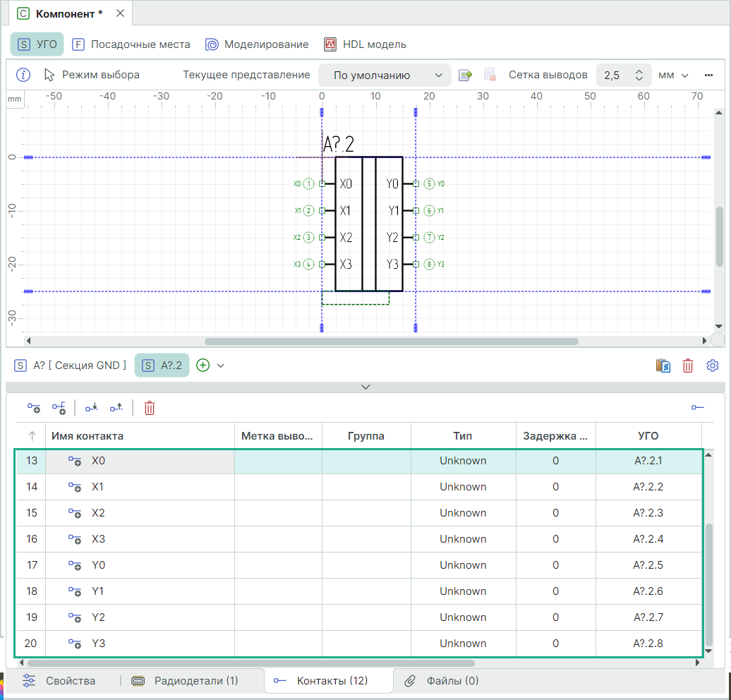This screenshot has width=731, height=700.
Task: Delete the selected contact with the trash icon
Action: tap(150, 407)
